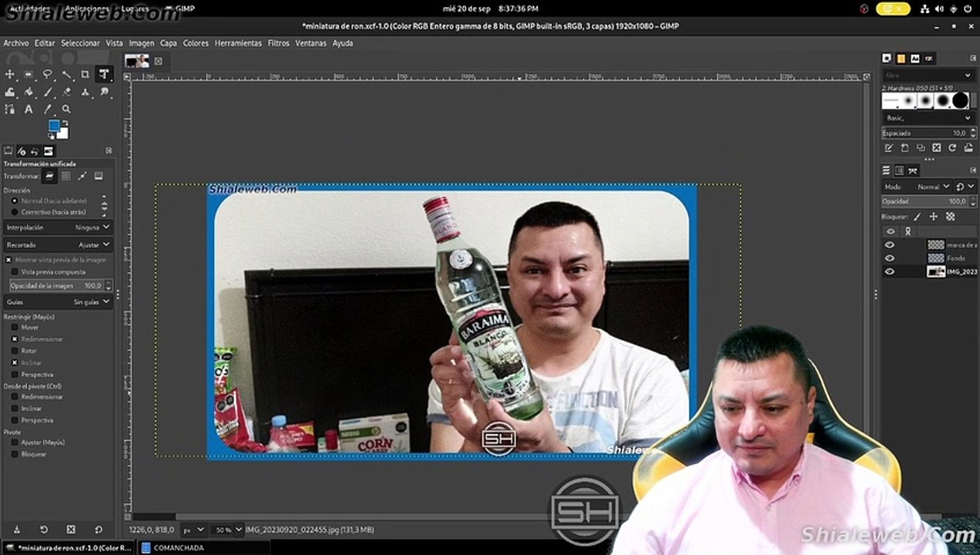The height and width of the screenshot is (555, 980).
Task: Select the Unified Transform tool
Action: coord(104,75)
